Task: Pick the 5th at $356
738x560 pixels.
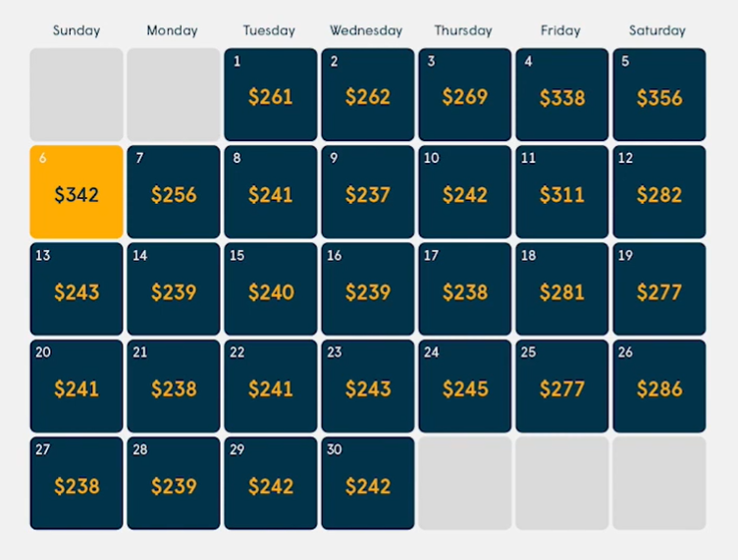Action: coord(659,94)
